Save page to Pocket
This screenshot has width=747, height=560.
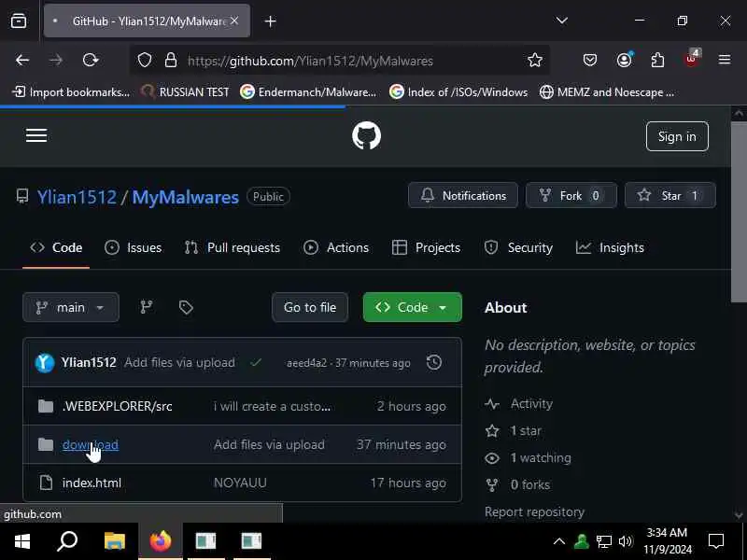click(590, 60)
